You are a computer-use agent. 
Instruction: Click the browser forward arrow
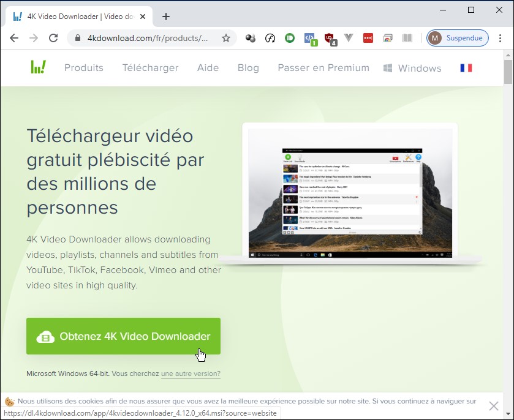click(x=34, y=38)
